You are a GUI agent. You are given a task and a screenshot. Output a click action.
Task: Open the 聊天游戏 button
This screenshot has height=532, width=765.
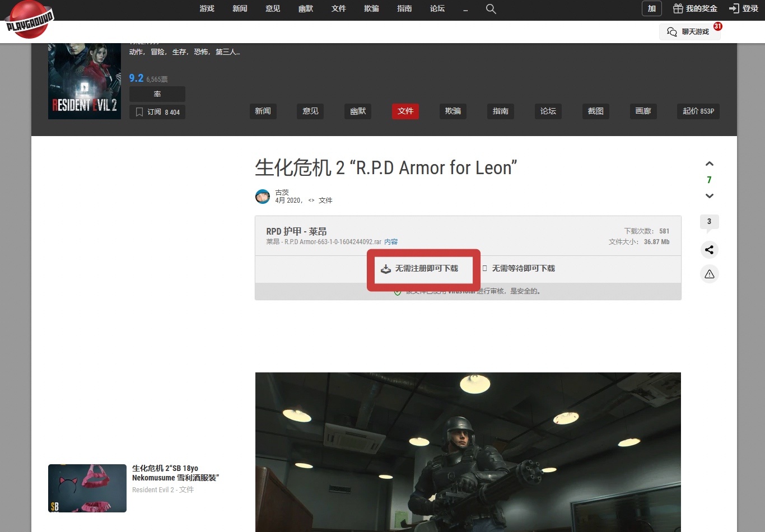point(690,32)
